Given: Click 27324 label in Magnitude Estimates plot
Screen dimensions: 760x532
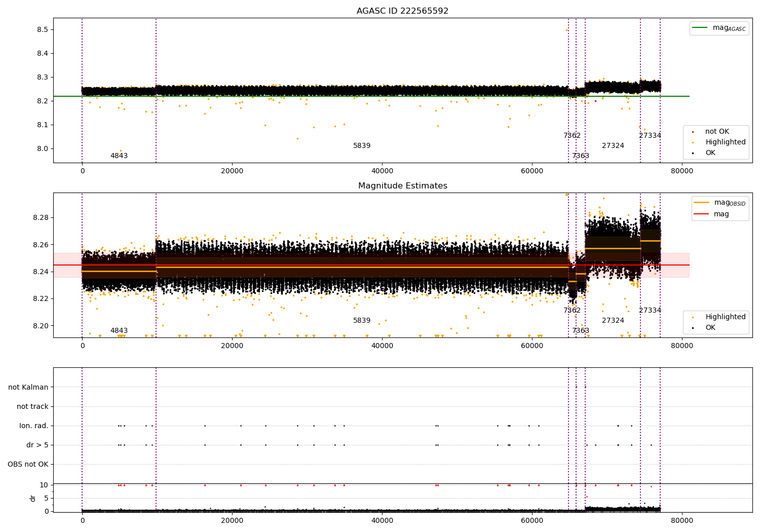Looking at the screenshot, I should 613,321.
